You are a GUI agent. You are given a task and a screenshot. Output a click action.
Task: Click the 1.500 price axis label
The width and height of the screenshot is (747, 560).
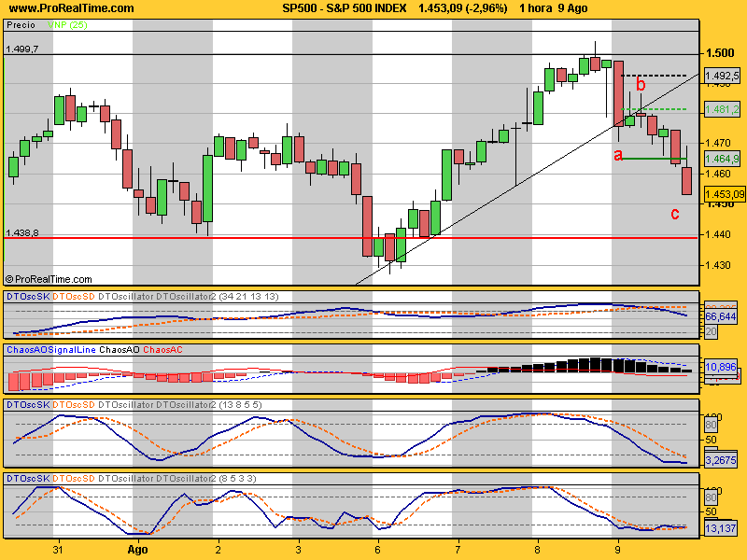tap(720, 53)
